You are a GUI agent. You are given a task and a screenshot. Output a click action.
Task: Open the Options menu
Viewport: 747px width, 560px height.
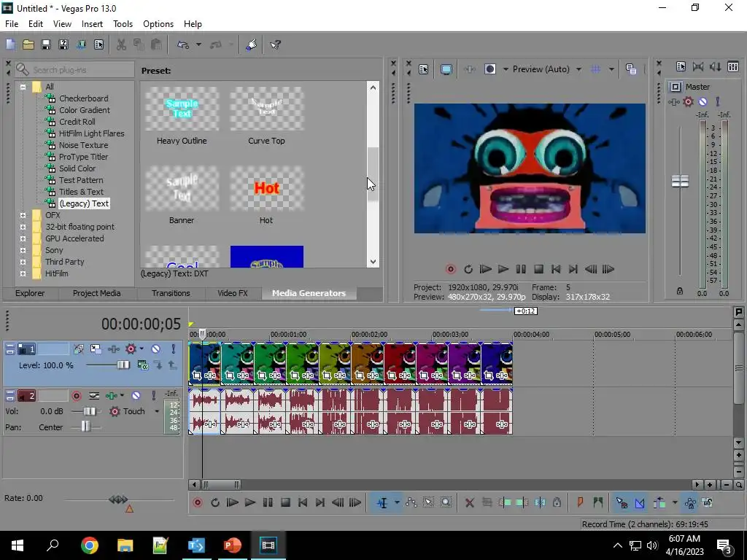tap(158, 24)
